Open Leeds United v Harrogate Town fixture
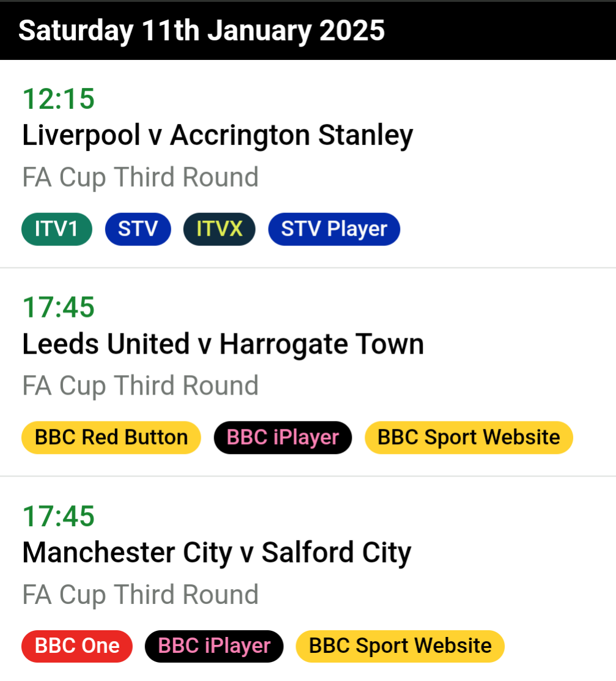This screenshot has height=681, width=616. [x=223, y=344]
